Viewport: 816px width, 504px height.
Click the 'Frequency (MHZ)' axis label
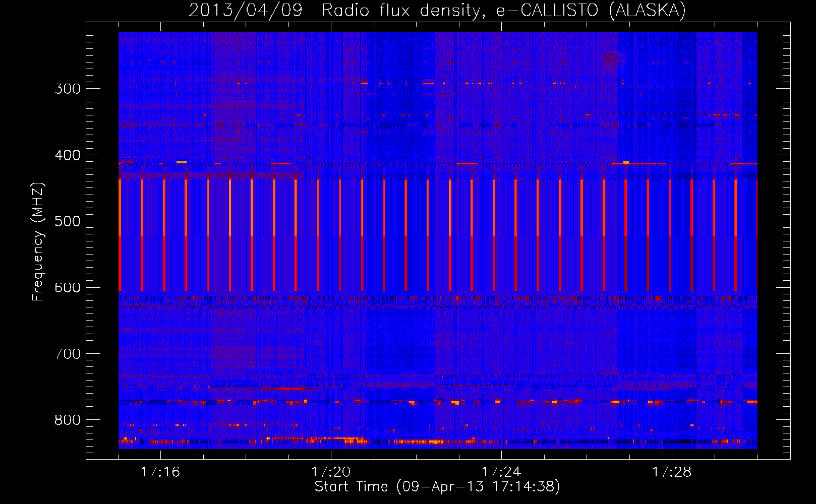[x=38, y=242]
